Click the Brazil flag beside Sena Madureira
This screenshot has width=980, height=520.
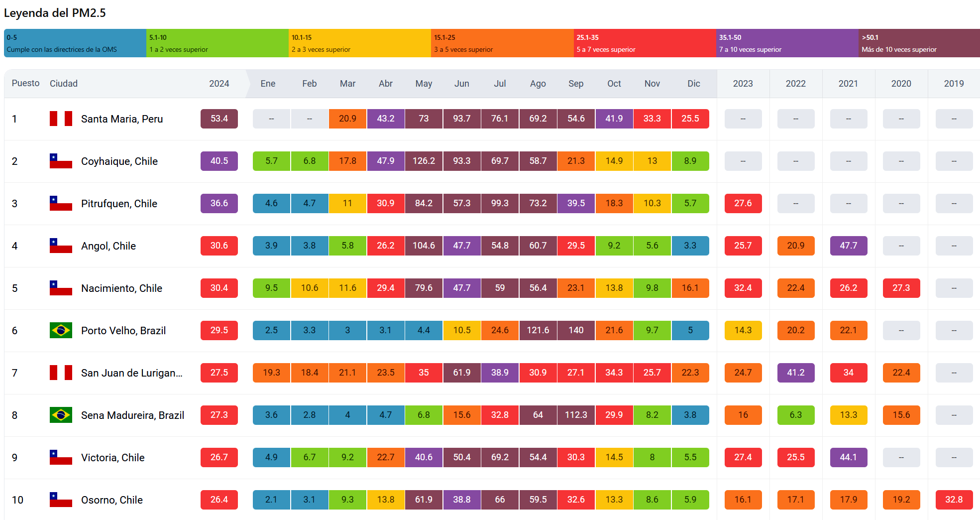coord(61,415)
